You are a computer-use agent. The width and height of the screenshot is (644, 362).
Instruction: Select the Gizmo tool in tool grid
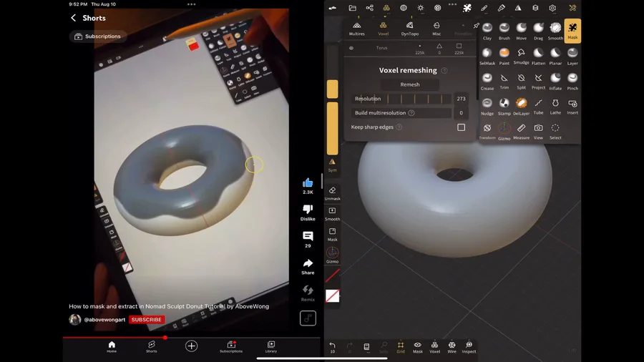504,132
